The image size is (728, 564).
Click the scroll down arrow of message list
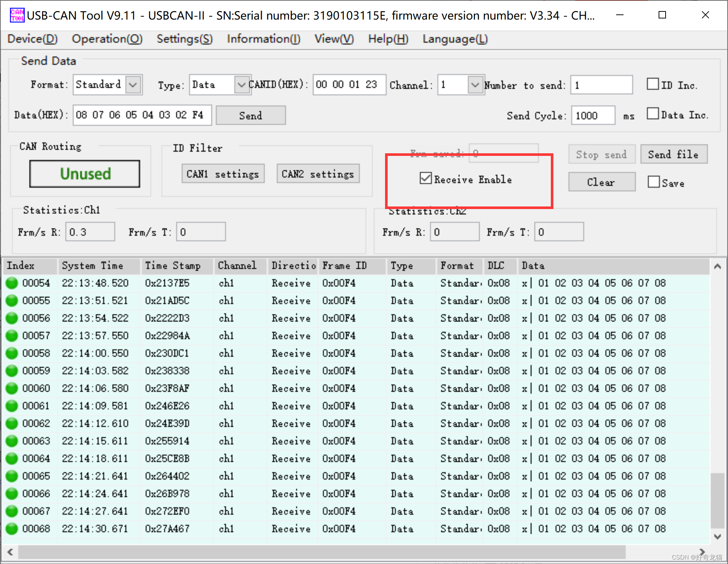click(717, 536)
